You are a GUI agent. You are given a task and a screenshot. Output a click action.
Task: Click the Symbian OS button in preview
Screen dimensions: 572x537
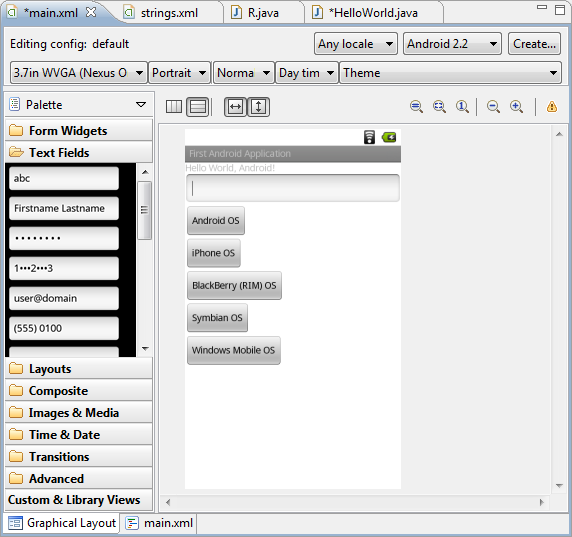217,318
